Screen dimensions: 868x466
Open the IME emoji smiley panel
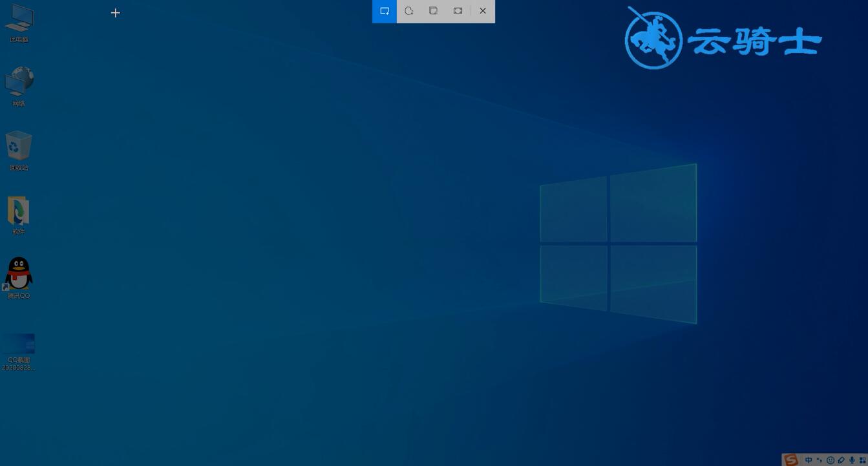831,460
